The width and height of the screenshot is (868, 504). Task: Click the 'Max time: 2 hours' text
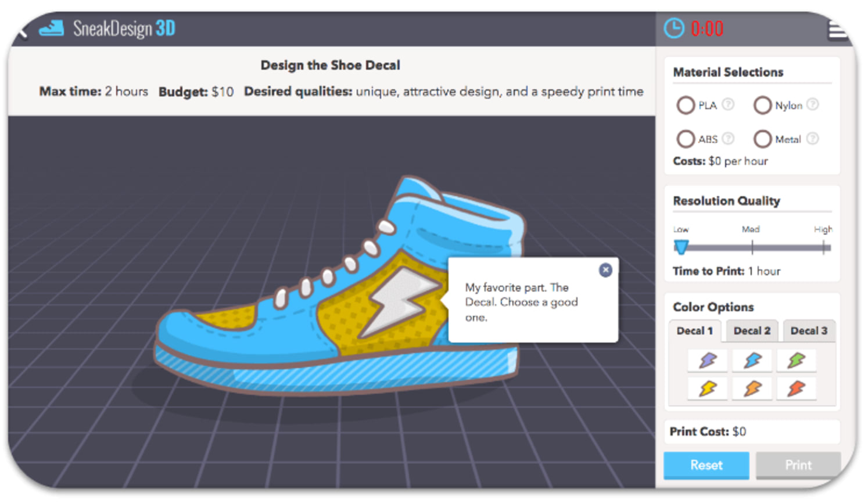click(94, 92)
